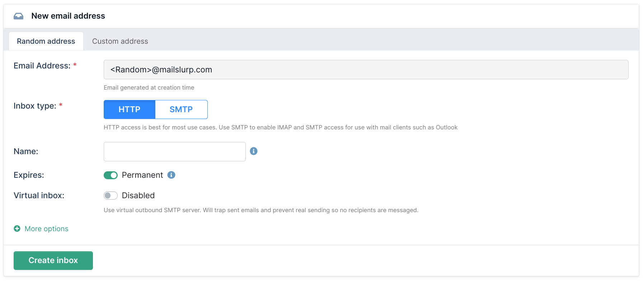Select the HTTP inbox type
This screenshot has width=644, height=281.
tap(130, 109)
